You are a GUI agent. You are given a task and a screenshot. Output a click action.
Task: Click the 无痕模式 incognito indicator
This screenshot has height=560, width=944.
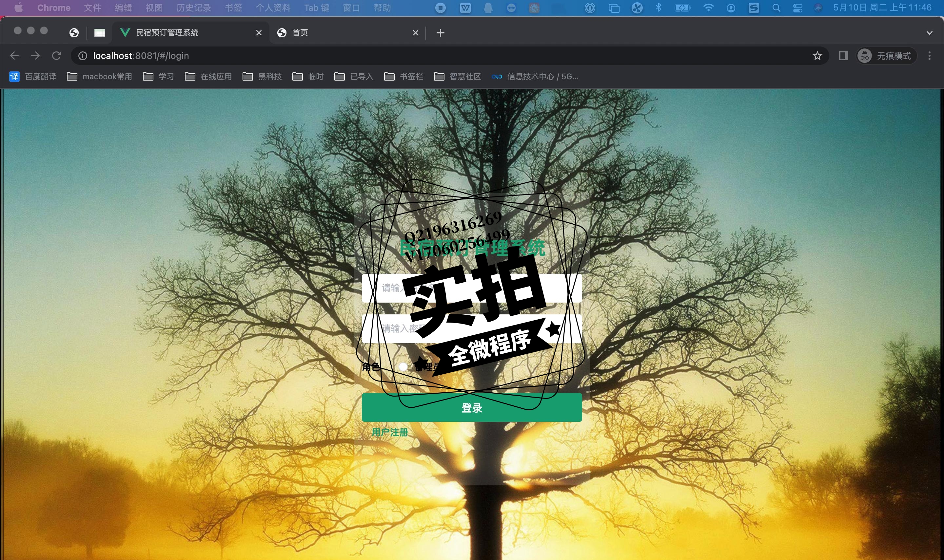[x=886, y=56]
